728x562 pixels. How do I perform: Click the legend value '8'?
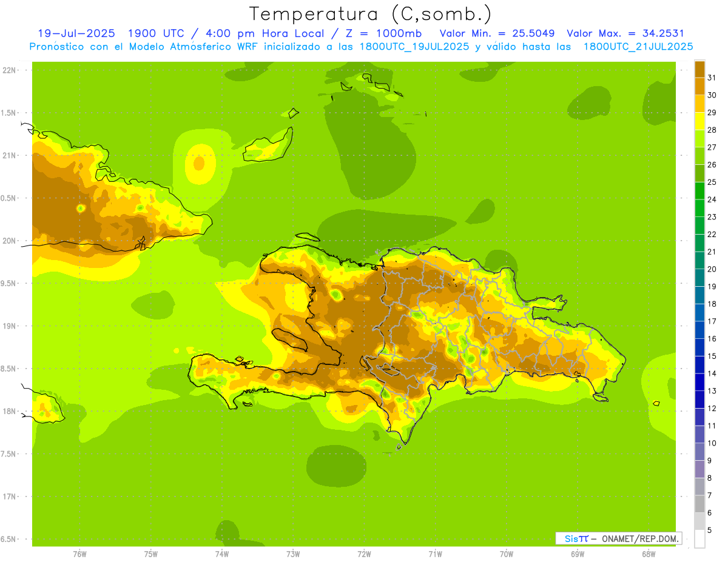[710, 478]
